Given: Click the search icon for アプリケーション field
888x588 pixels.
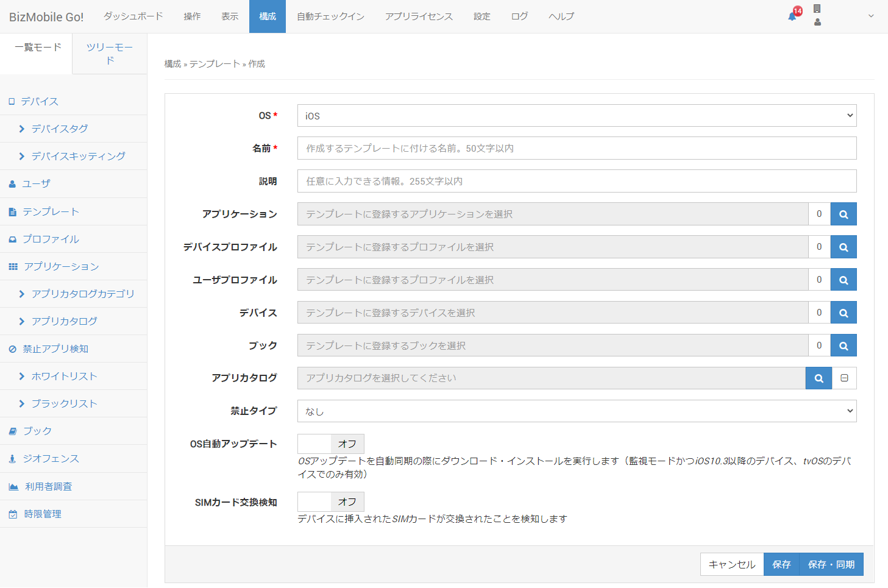Looking at the screenshot, I should click(x=844, y=214).
